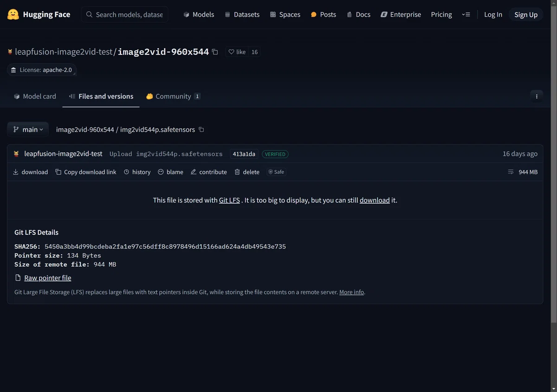The image size is (557, 392).
Task: Open the More info link
Action: pyautogui.click(x=352, y=292)
